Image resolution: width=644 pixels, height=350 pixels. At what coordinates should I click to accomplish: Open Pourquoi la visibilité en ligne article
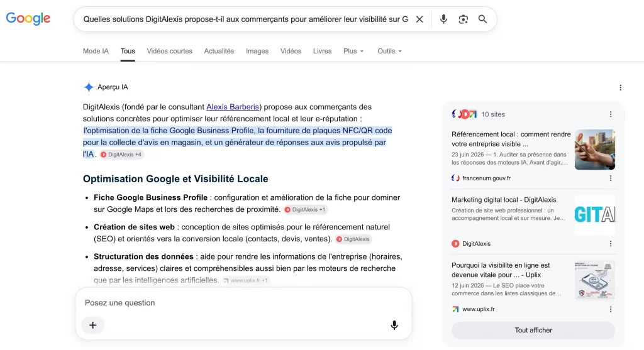tap(501, 270)
